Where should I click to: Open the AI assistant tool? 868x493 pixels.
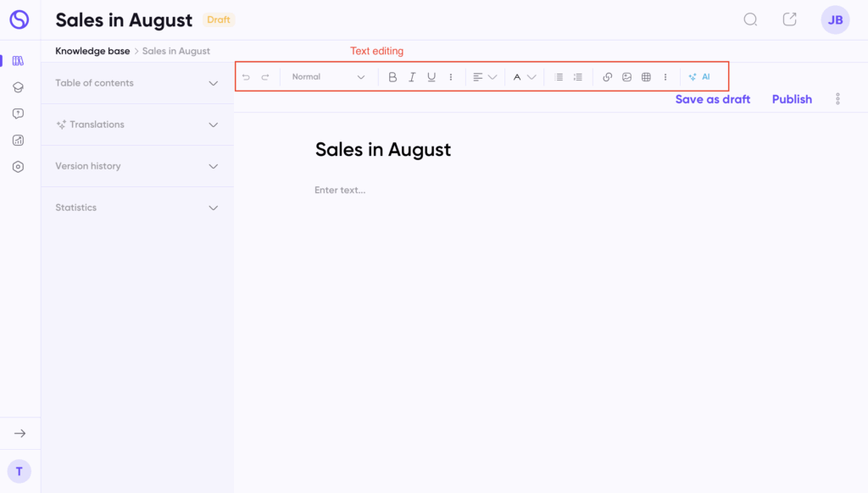(x=699, y=77)
